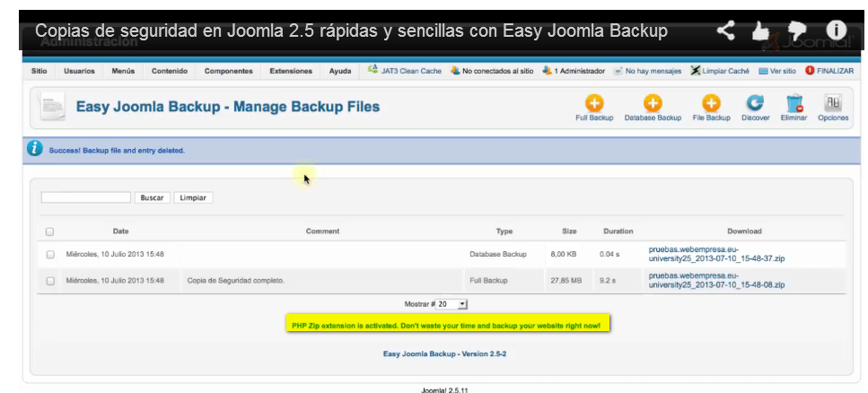Click the 'Full Backup' type cell

coord(488,281)
